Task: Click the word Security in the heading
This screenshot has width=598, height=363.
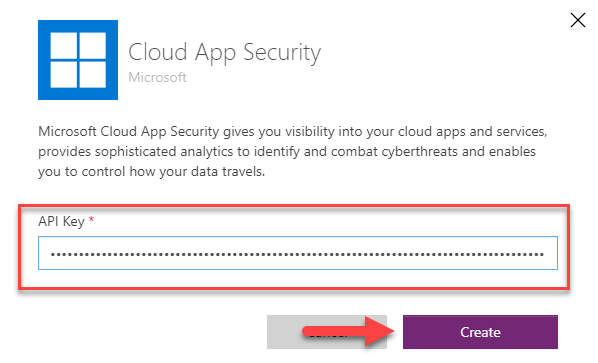Action: click(x=282, y=52)
